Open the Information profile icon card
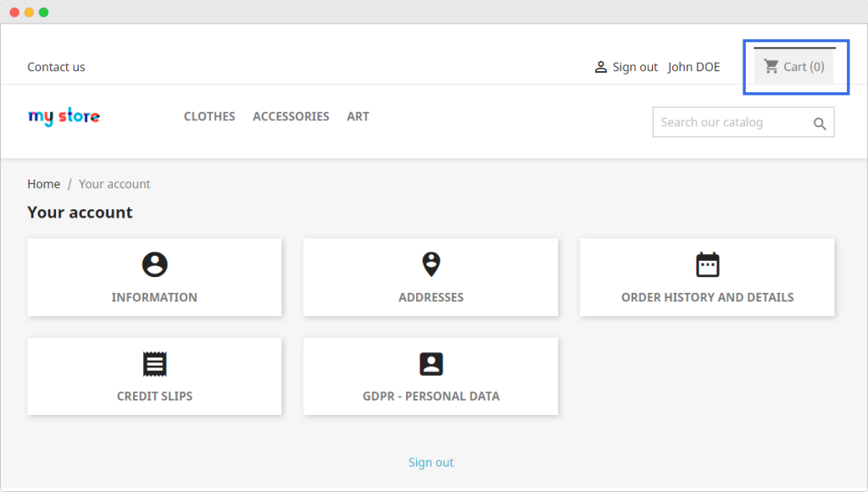This screenshot has height=492, width=868. point(154,265)
